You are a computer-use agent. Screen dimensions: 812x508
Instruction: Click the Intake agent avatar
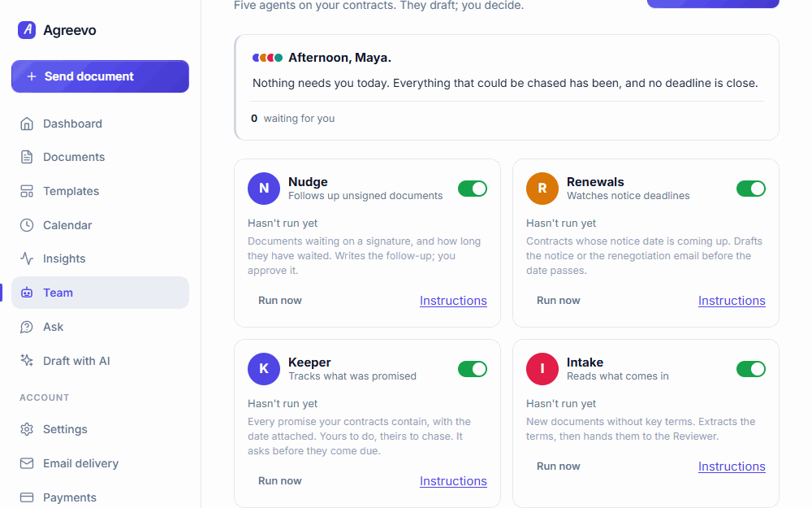pyautogui.click(x=542, y=369)
